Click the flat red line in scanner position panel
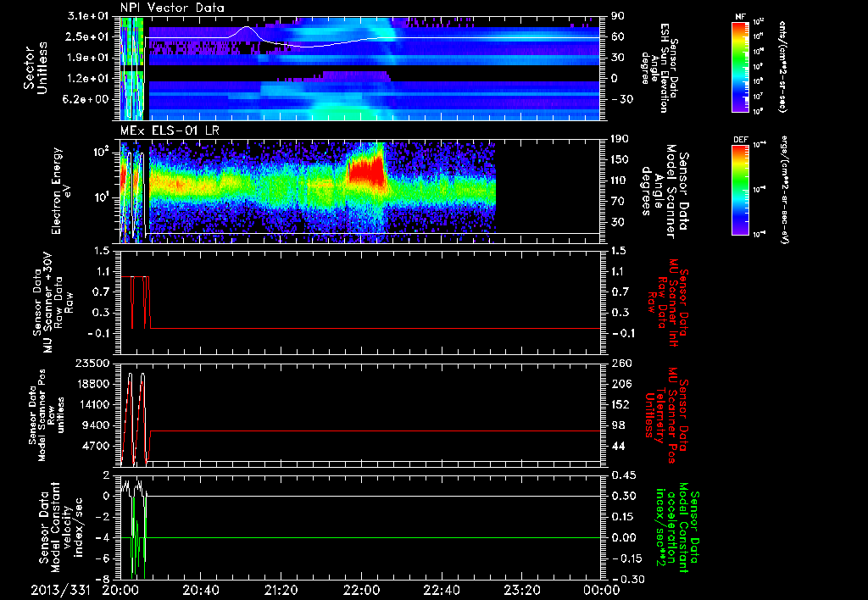This screenshot has height=600, width=868. pyautogui.click(x=375, y=431)
